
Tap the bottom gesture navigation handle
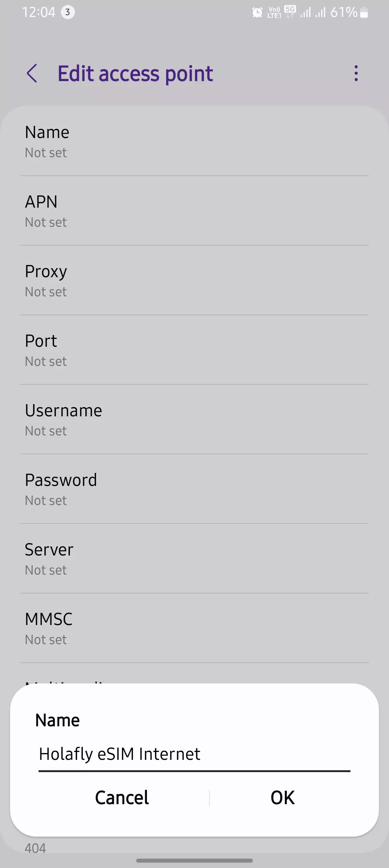(x=194, y=860)
